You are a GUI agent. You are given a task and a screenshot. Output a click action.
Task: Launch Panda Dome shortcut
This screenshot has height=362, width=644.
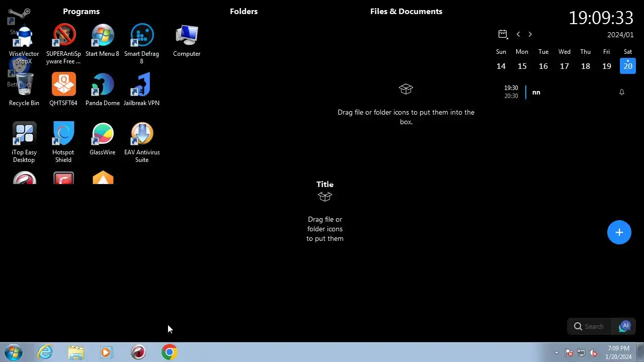tap(103, 90)
